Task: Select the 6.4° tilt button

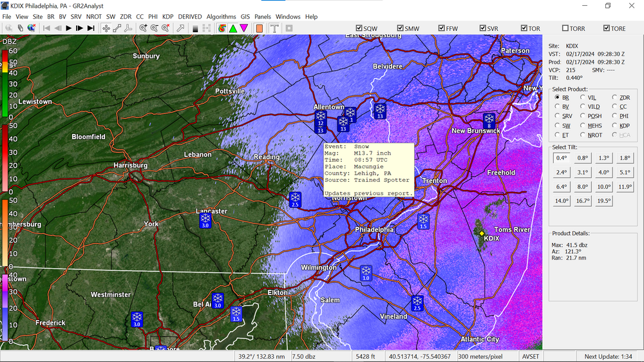Action: [562, 187]
